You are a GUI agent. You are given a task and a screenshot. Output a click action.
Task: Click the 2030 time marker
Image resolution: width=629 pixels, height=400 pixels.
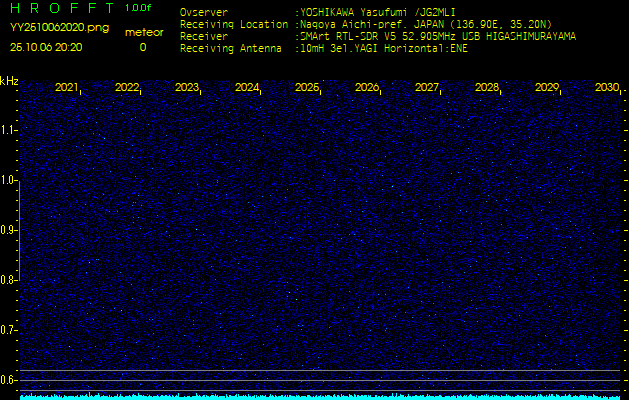(x=606, y=88)
